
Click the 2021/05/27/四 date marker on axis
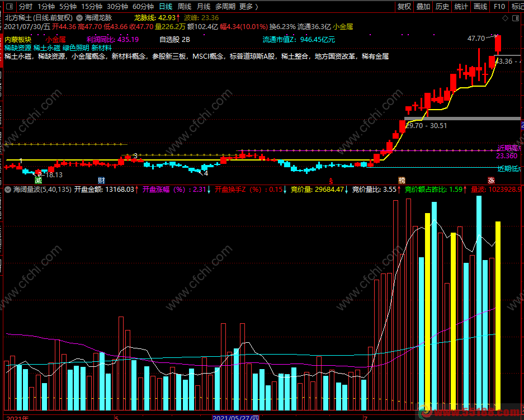[x=235, y=418]
